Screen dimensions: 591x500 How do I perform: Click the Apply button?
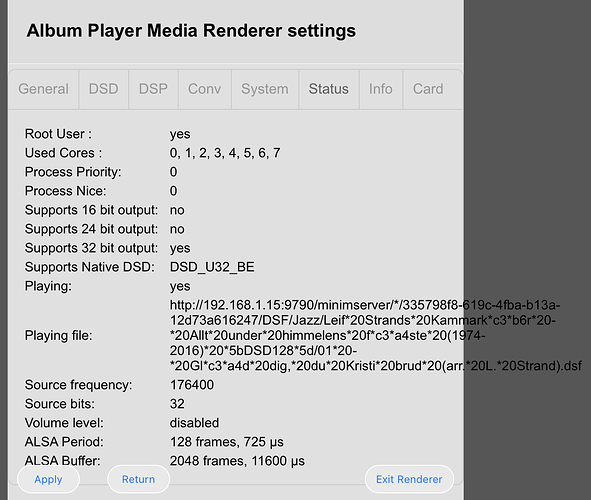pos(48,479)
